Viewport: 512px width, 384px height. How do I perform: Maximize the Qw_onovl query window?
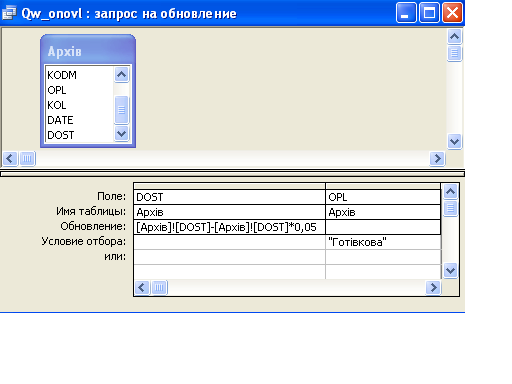click(x=429, y=13)
